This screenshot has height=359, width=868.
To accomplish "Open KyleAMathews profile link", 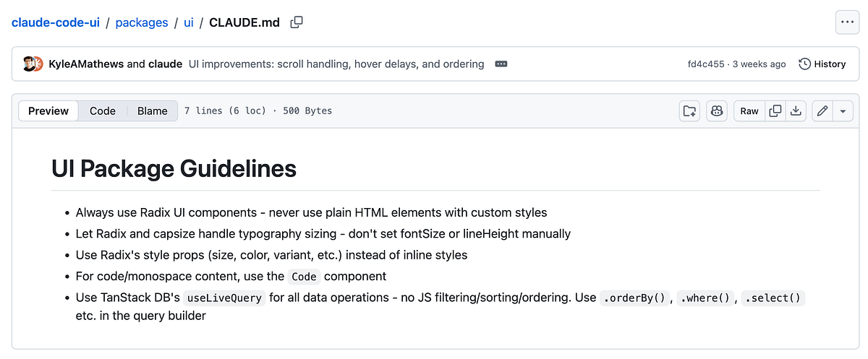I will click(x=86, y=64).
